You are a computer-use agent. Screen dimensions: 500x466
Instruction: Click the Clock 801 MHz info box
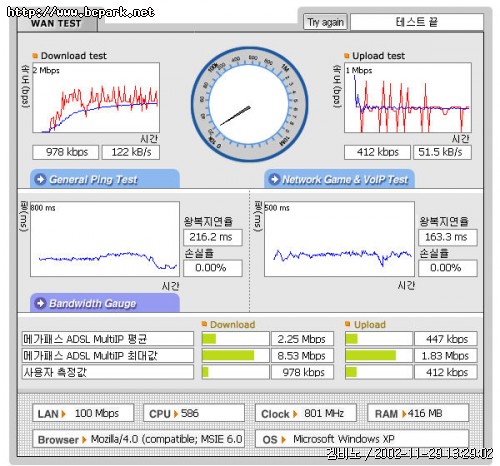306,413
